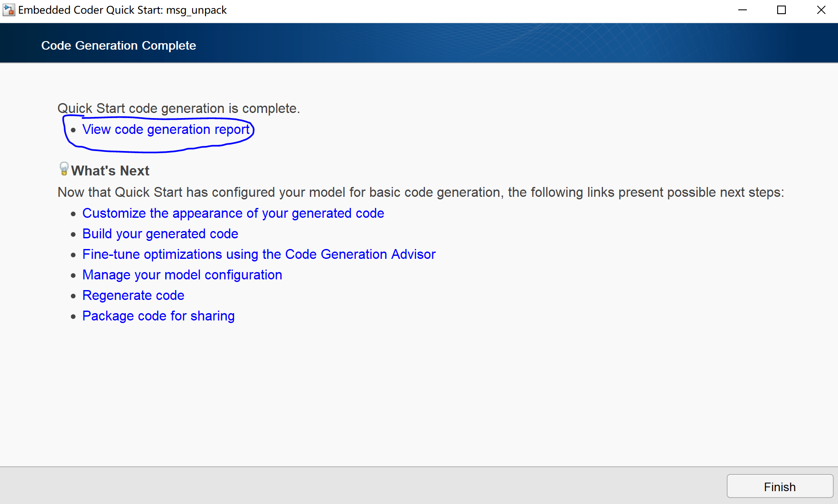Click the lightbulb icon beside What's Next
Viewport: 838px width, 504px height.
pyautogui.click(x=64, y=169)
